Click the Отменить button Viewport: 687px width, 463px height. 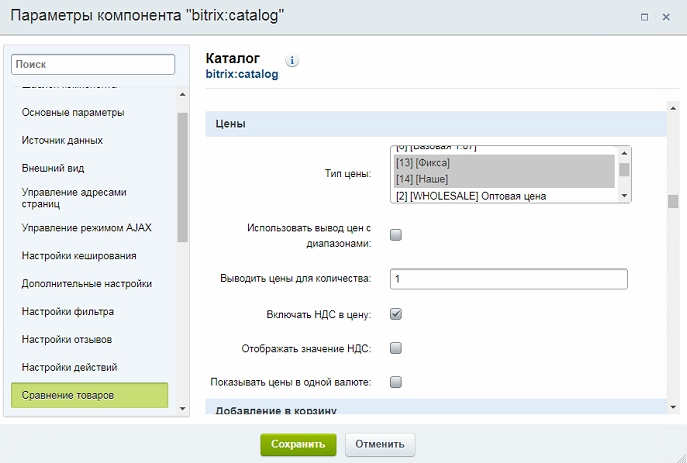click(380, 444)
